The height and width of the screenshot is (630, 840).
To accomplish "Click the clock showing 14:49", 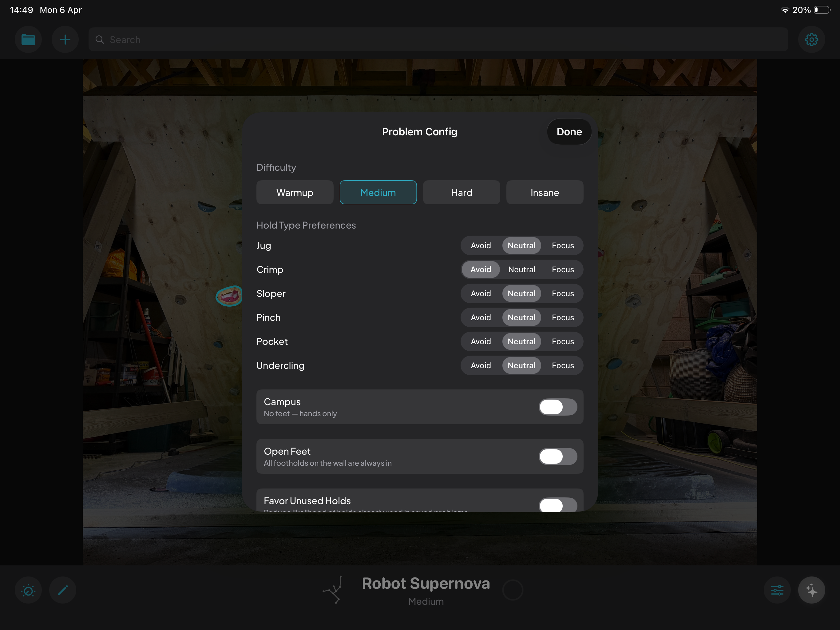I will 22,10.
